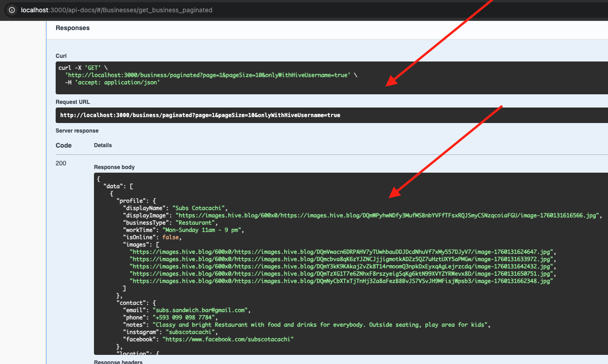Click the 200 status code

[x=61, y=163]
